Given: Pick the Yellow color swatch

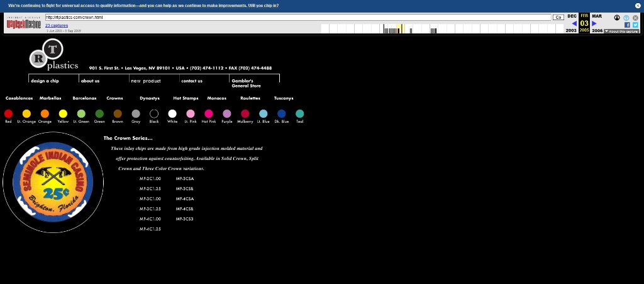Looking at the screenshot, I should point(63,114).
